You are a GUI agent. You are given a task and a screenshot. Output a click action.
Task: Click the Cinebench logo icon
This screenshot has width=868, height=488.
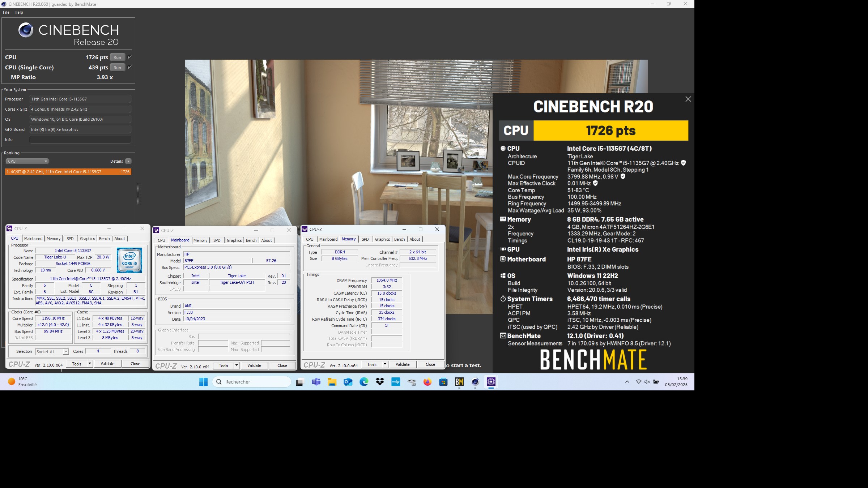tap(26, 30)
